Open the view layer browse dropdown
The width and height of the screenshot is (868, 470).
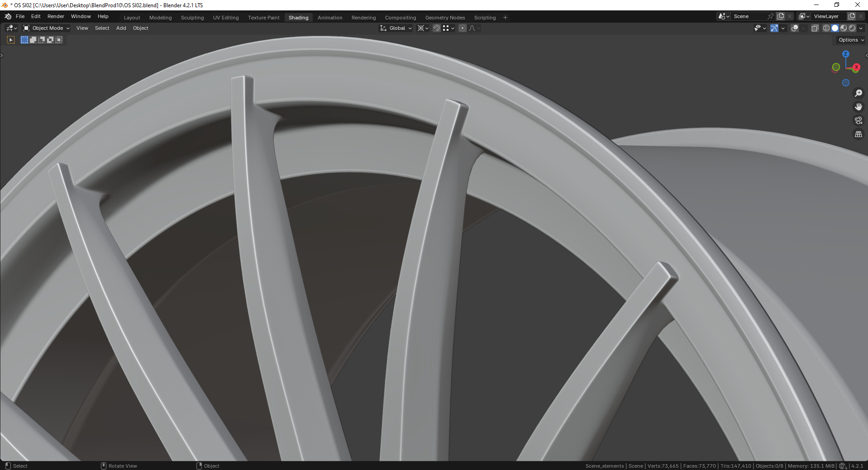[804, 16]
